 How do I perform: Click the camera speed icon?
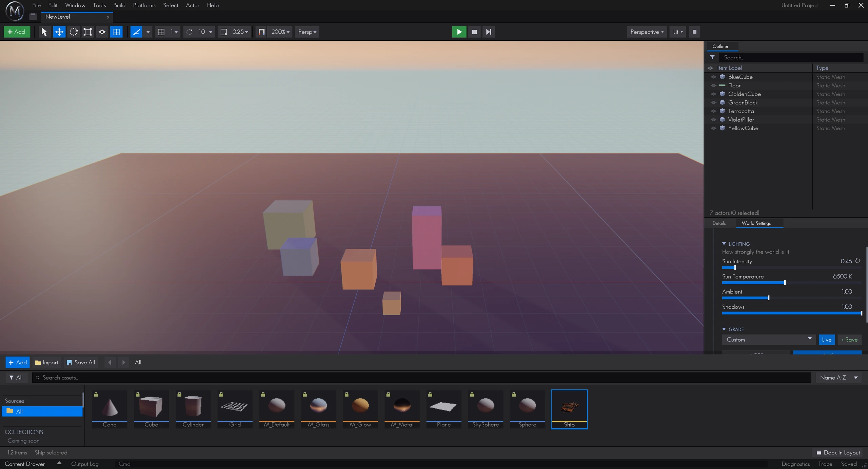(261, 32)
